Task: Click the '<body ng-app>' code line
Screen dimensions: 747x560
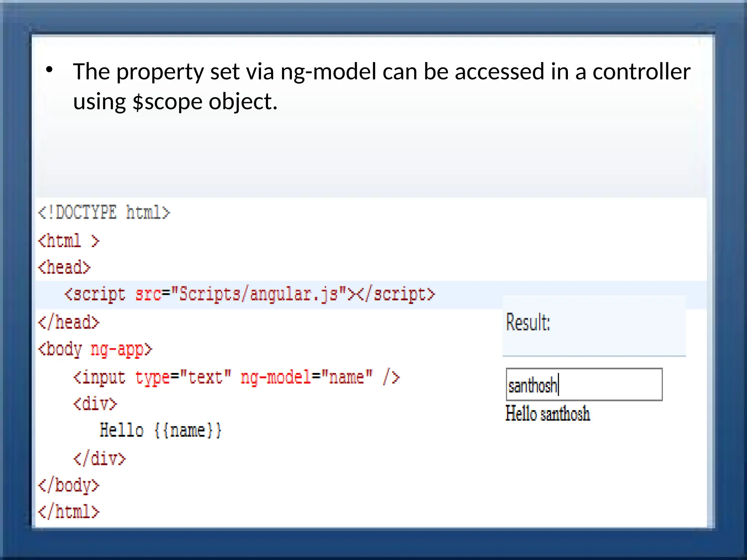Action: [95, 350]
